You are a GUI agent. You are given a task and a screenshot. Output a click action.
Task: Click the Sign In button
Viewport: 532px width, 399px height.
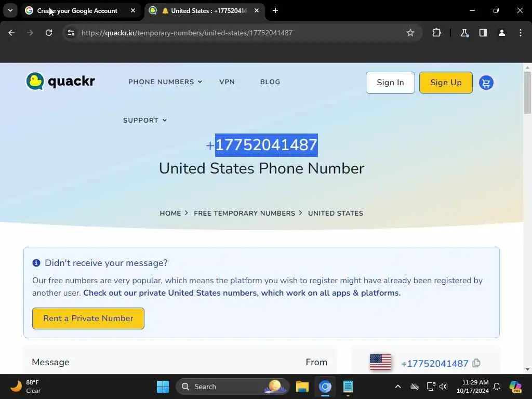[390, 83]
